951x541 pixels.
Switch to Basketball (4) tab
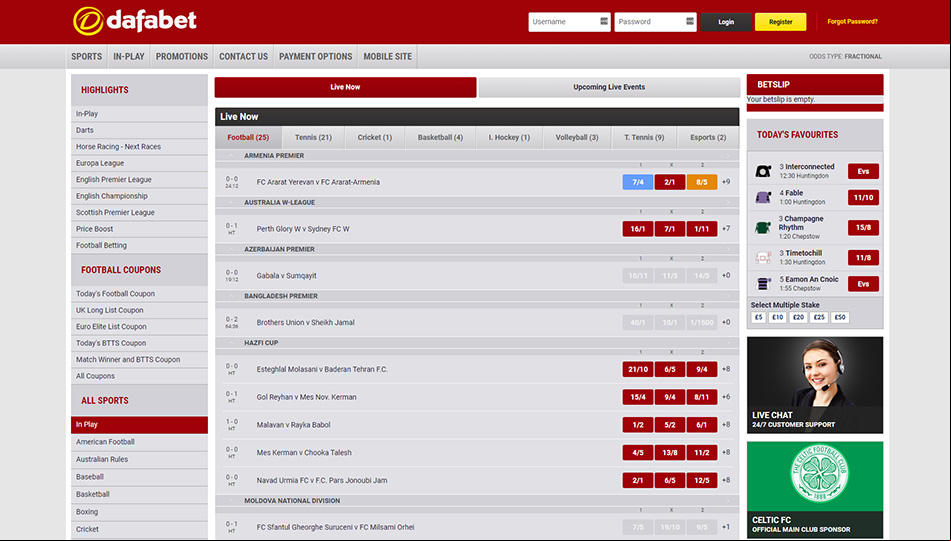440,138
